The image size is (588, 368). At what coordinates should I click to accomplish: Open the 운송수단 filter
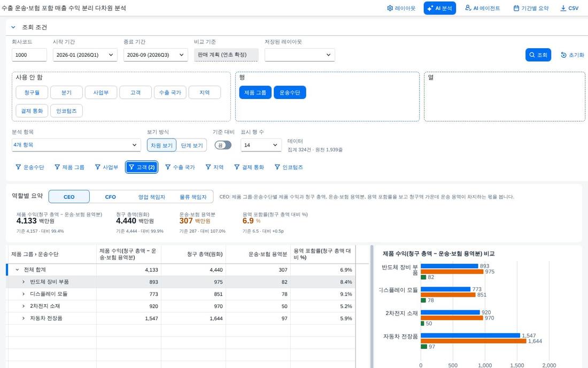(x=29, y=167)
